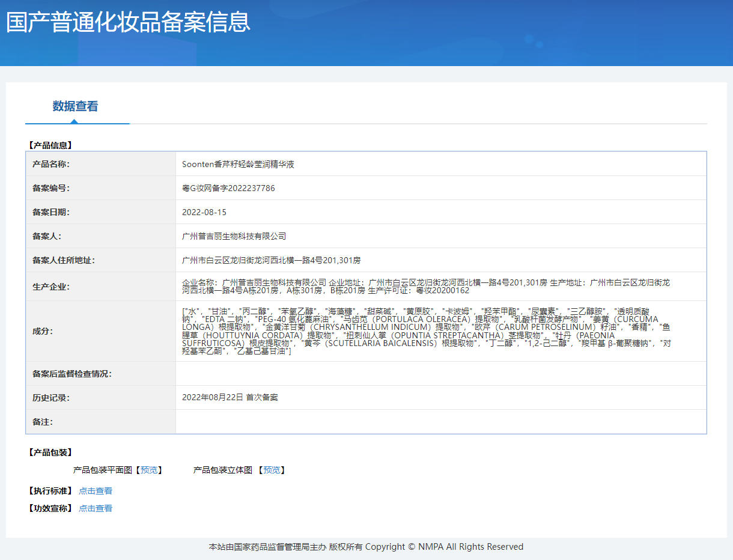
Task: Click history record 2022年08月22日 首次备案
Action: tap(230, 398)
